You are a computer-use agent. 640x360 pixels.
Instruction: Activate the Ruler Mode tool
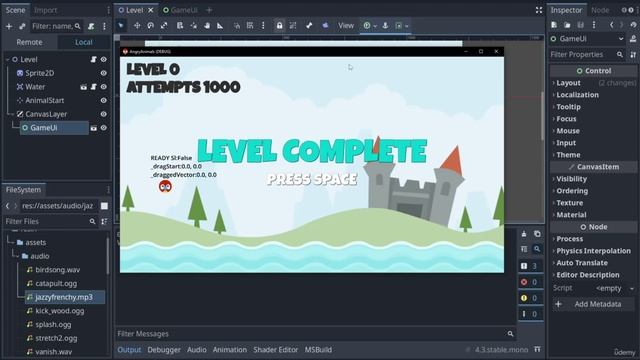pos(220,26)
